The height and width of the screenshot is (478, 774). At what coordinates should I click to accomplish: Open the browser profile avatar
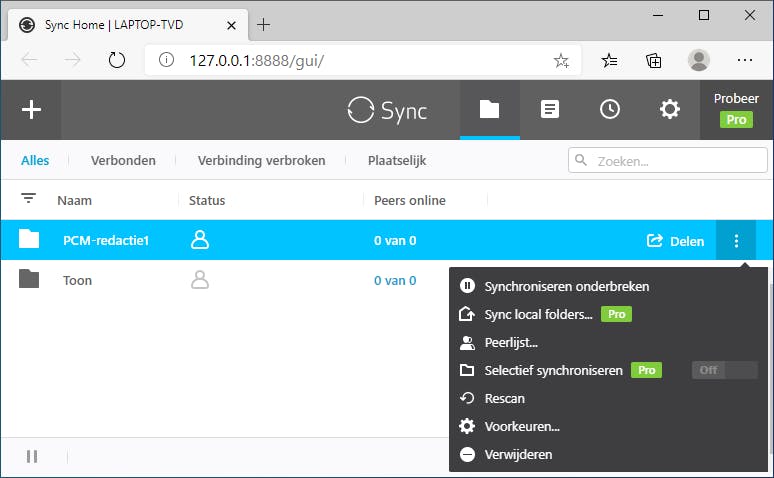[x=698, y=60]
